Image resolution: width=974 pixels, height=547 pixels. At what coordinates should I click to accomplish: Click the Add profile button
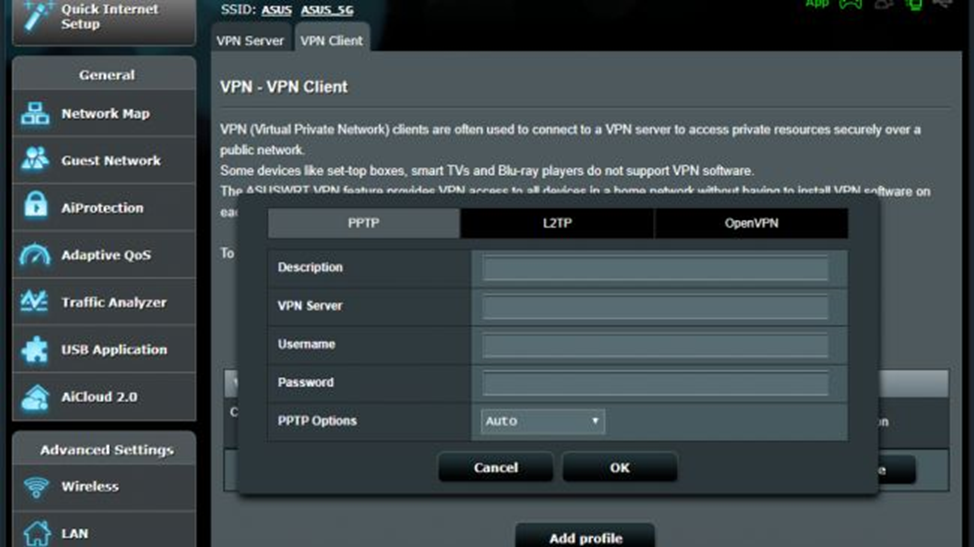[x=585, y=537]
